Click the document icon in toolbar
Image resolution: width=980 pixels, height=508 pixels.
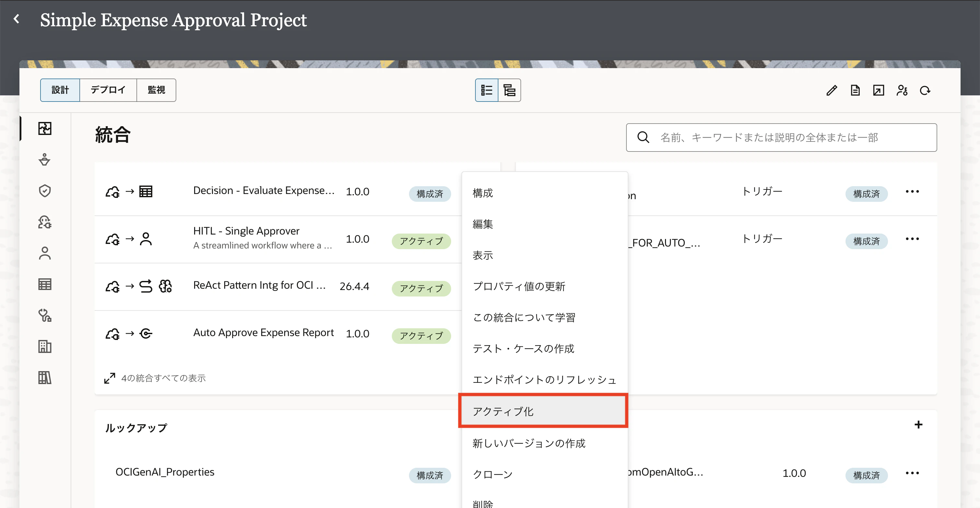(855, 90)
